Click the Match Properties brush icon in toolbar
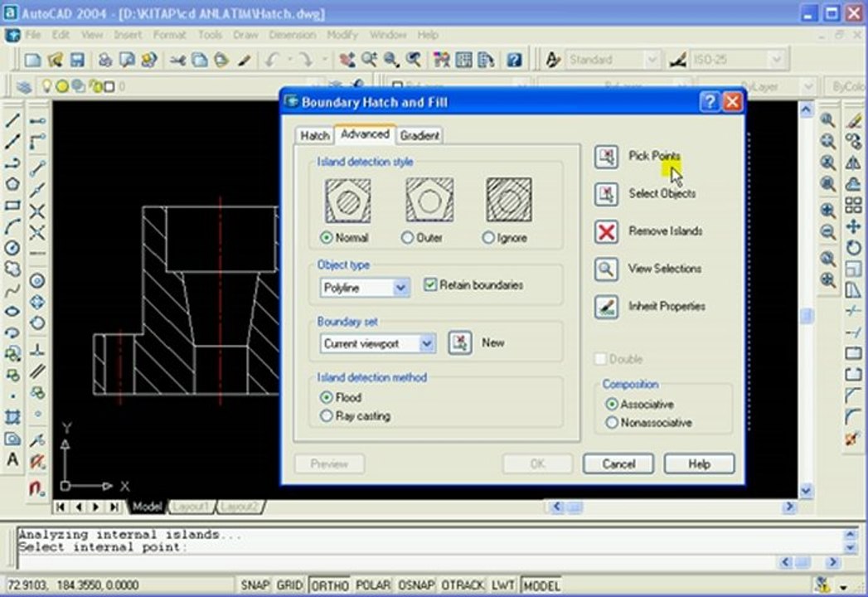The height and width of the screenshot is (597, 868). 244,59
